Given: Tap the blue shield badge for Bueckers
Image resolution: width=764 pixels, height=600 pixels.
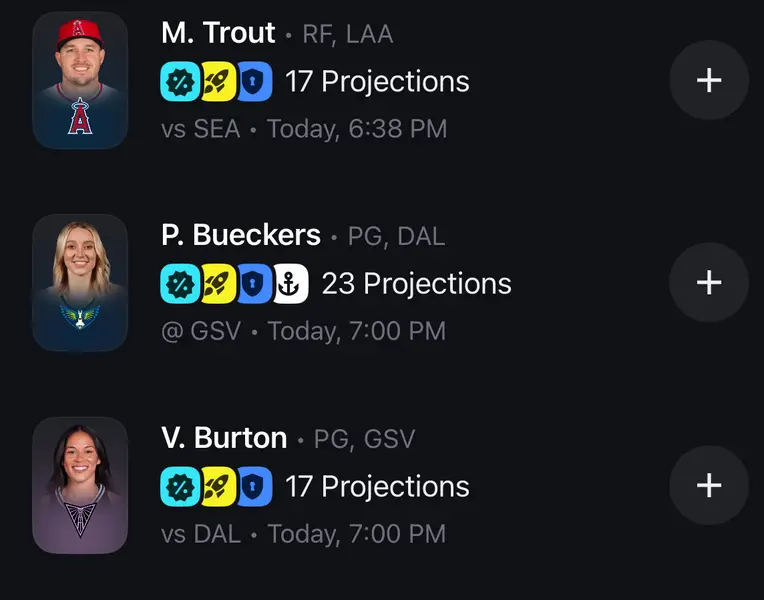Looking at the screenshot, I should click(253, 283).
